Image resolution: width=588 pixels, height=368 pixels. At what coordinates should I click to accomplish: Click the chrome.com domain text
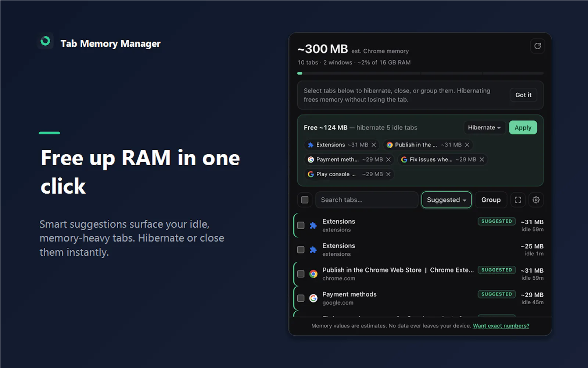click(x=339, y=279)
